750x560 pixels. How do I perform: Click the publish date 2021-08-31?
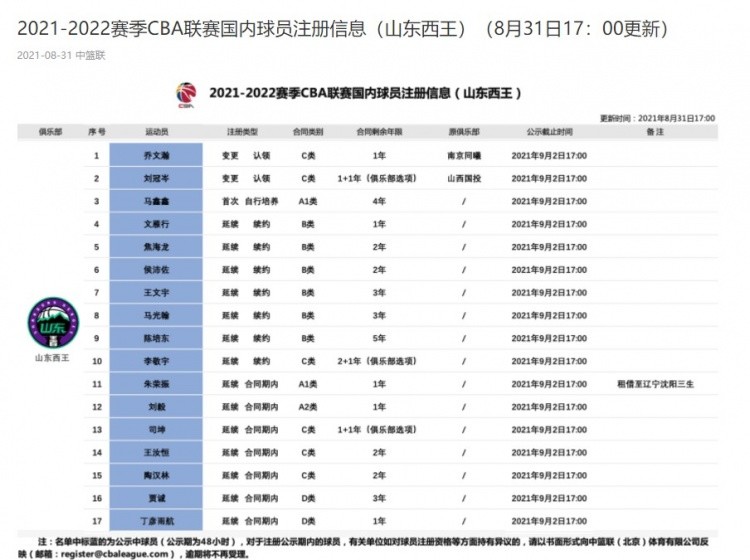pos(44,55)
